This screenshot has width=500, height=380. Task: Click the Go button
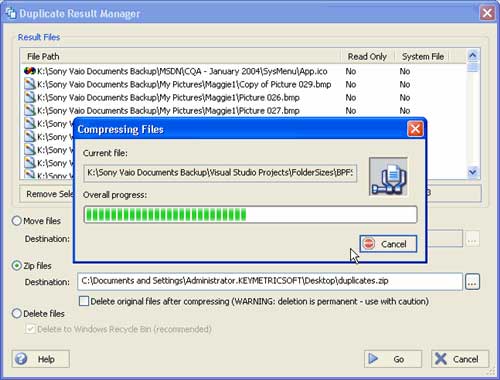pyautogui.click(x=393, y=359)
